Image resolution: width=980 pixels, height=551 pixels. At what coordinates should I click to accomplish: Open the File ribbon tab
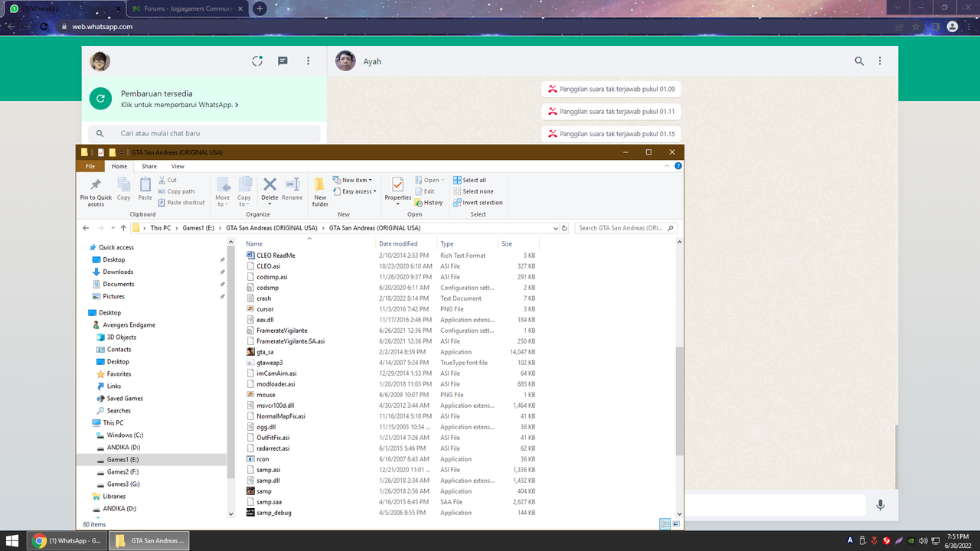point(90,166)
